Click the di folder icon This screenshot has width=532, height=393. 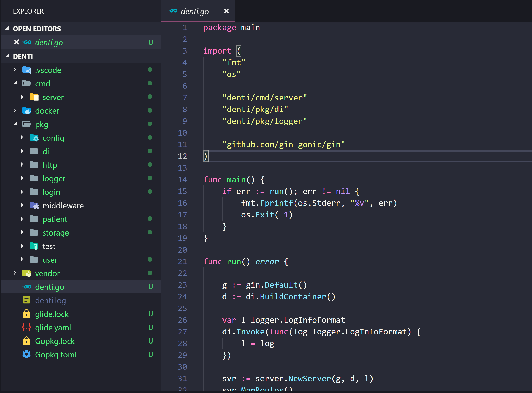click(34, 151)
